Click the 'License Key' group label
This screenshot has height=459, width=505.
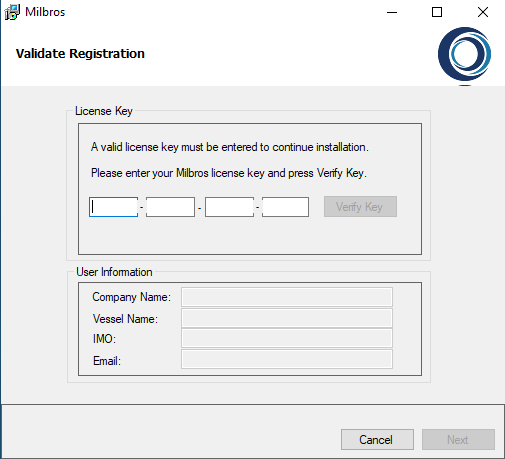coord(104,111)
